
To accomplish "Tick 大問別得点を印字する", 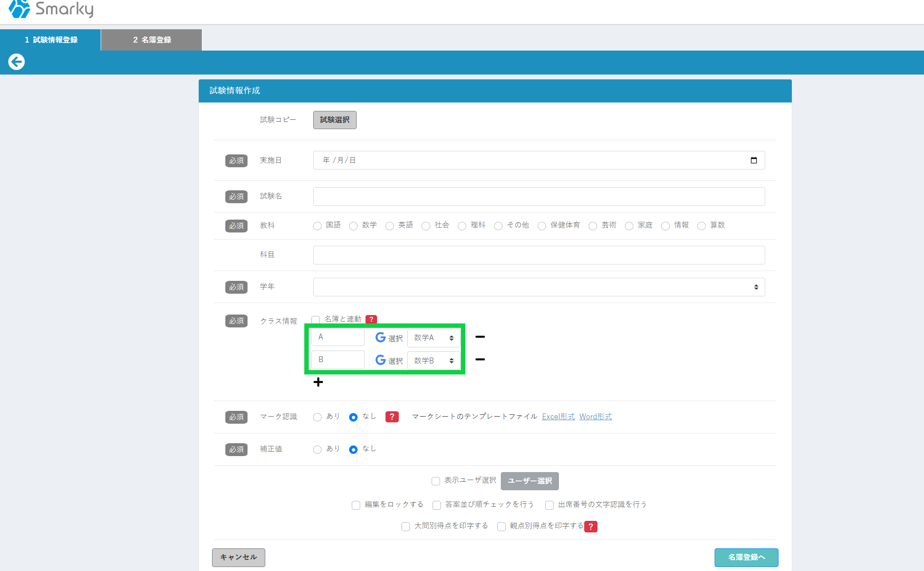I will 405,526.
